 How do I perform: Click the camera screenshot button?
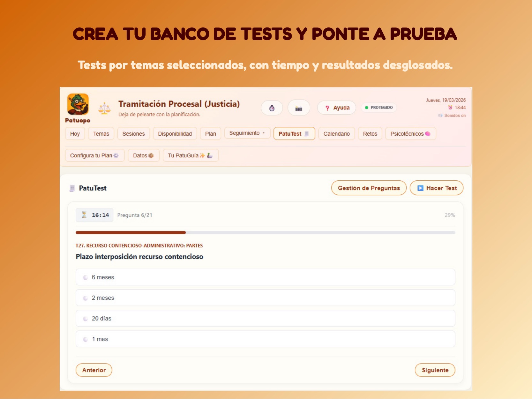click(x=298, y=108)
